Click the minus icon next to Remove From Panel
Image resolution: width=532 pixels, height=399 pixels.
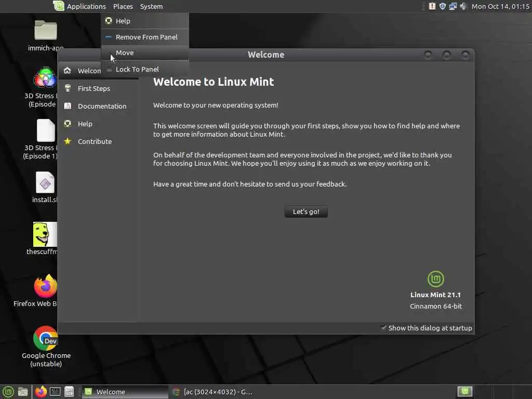coord(109,37)
